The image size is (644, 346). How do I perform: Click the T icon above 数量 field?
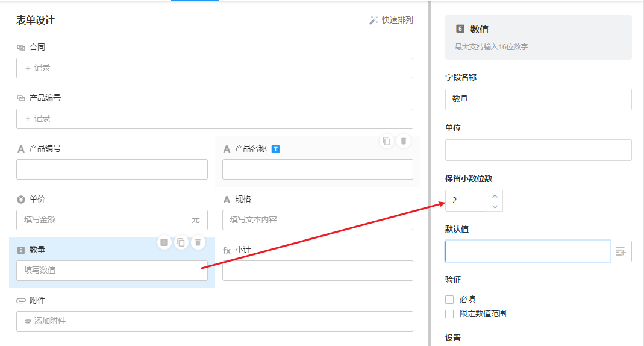point(164,242)
